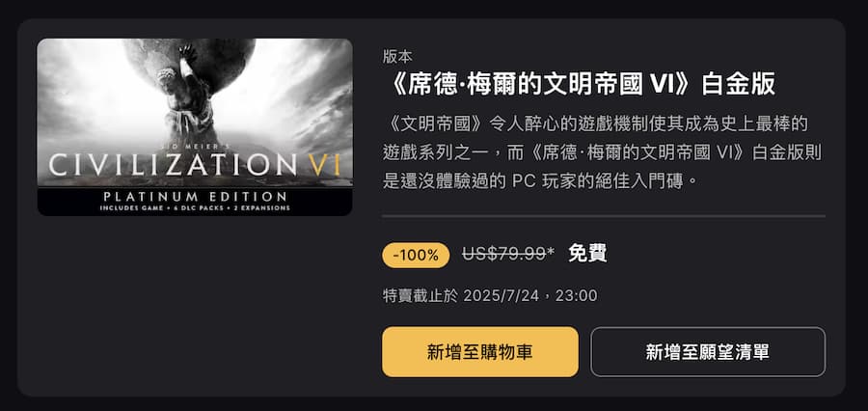Image resolution: width=868 pixels, height=411 pixels.
Task: Click the -100% discount badge
Action: click(416, 255)
